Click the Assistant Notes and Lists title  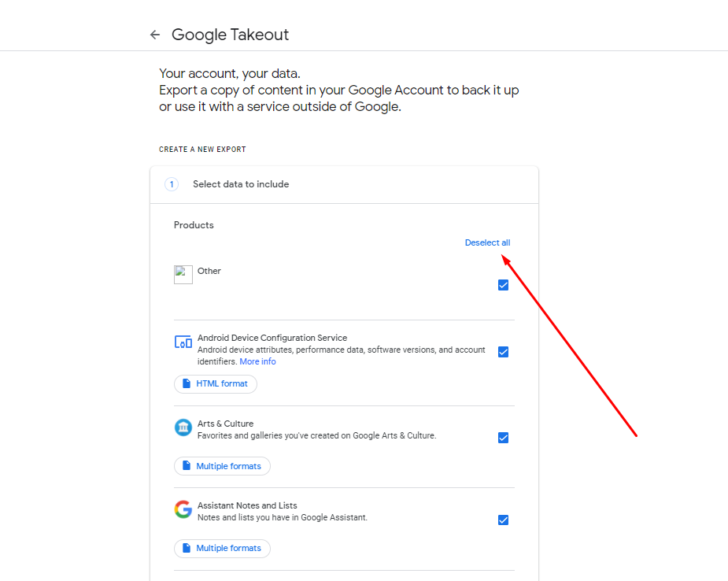tap(247, 505)
